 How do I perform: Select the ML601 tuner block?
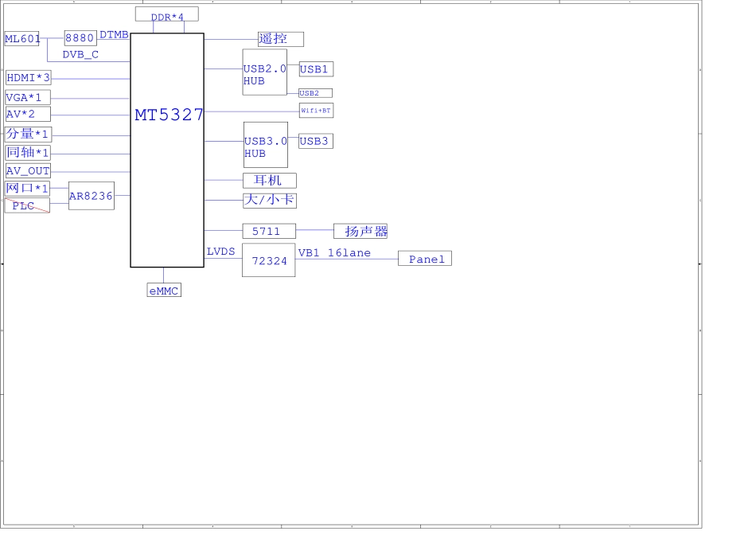[x=22, y=38]
